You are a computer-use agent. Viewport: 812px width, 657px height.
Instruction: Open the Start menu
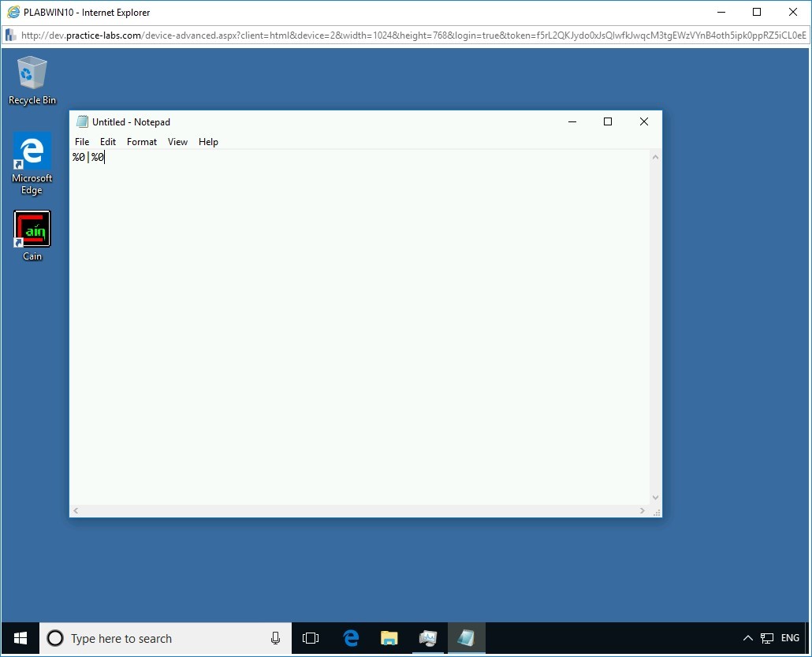tap(19, 638)
